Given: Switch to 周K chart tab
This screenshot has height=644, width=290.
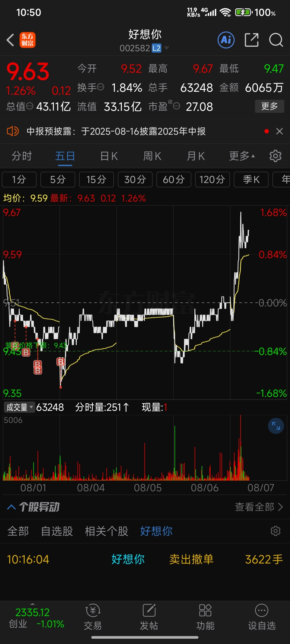Looking at the screenshot, I should 152,156.
